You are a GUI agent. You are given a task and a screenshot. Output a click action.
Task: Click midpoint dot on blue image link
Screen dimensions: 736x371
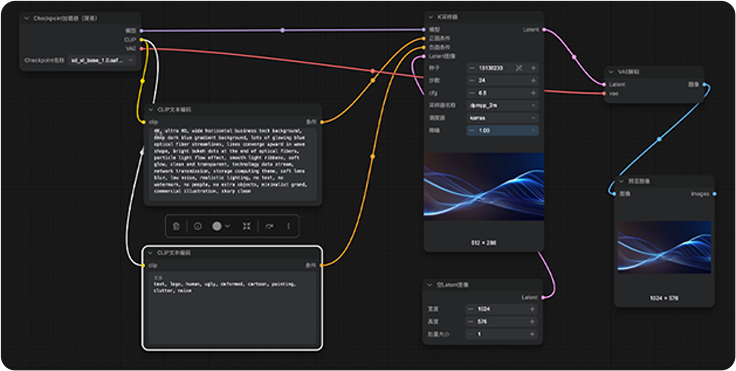pyautogui.click(x=659, y=139)
